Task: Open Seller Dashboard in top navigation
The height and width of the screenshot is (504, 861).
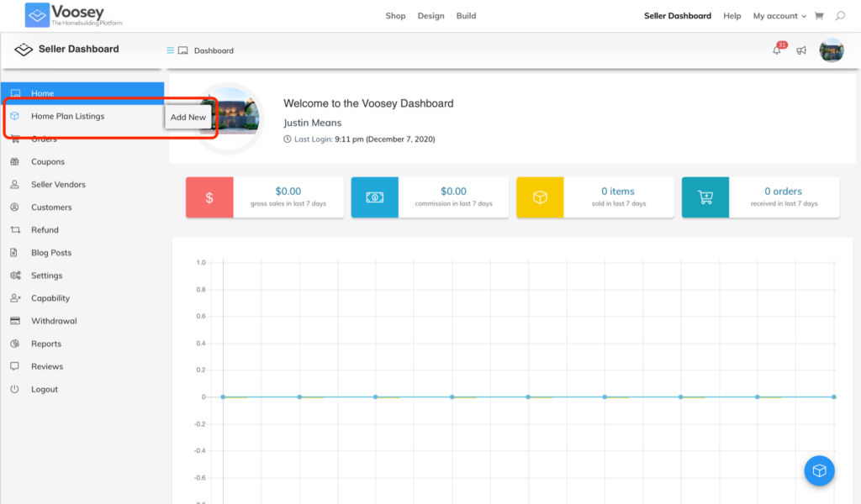Action: pyautogui.click(x=678, y=16)
